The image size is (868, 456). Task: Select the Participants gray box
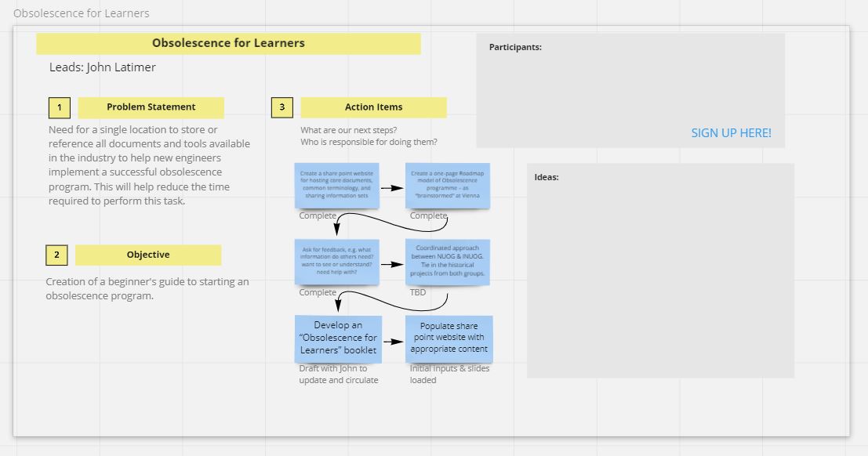click(630, 91)
